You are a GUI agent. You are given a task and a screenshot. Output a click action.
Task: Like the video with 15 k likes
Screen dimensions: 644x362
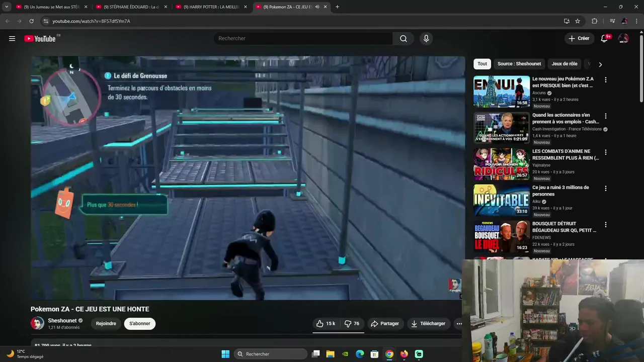[x=326, y=324]
